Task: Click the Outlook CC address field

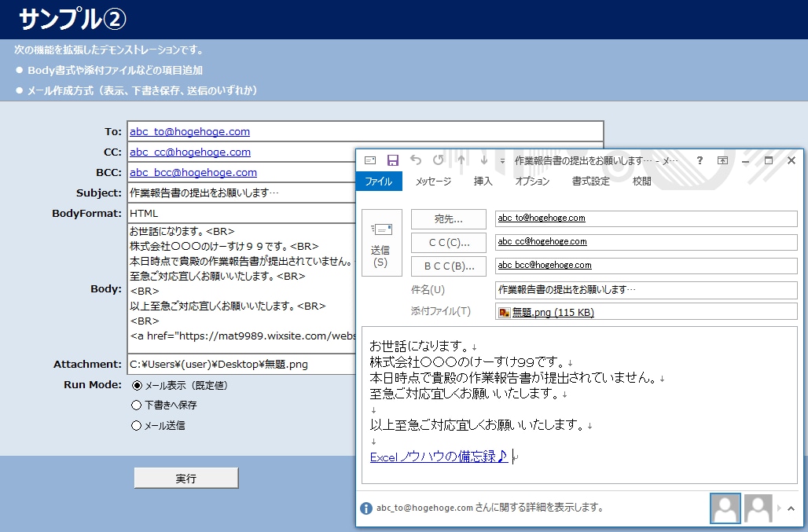Action: [646, 242]
